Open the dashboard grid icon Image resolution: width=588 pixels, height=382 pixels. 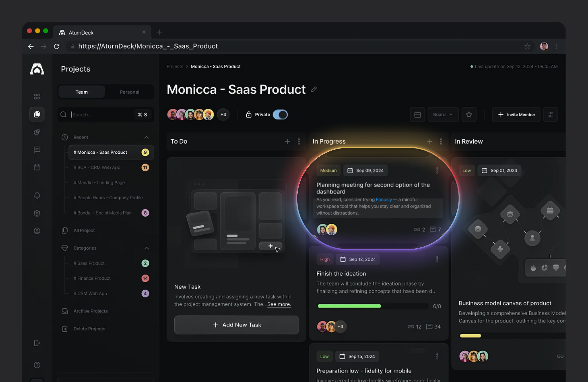tap(37, 97)
